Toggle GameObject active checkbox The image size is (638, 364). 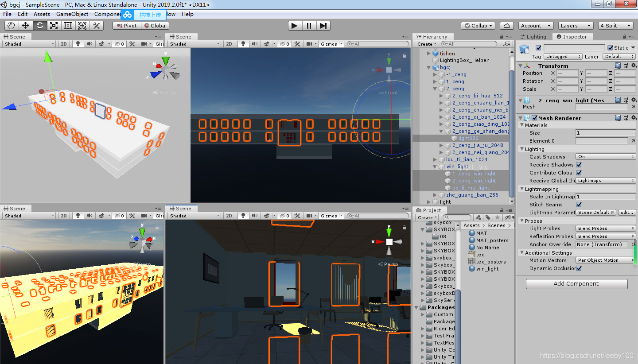(x=539, y=48)
